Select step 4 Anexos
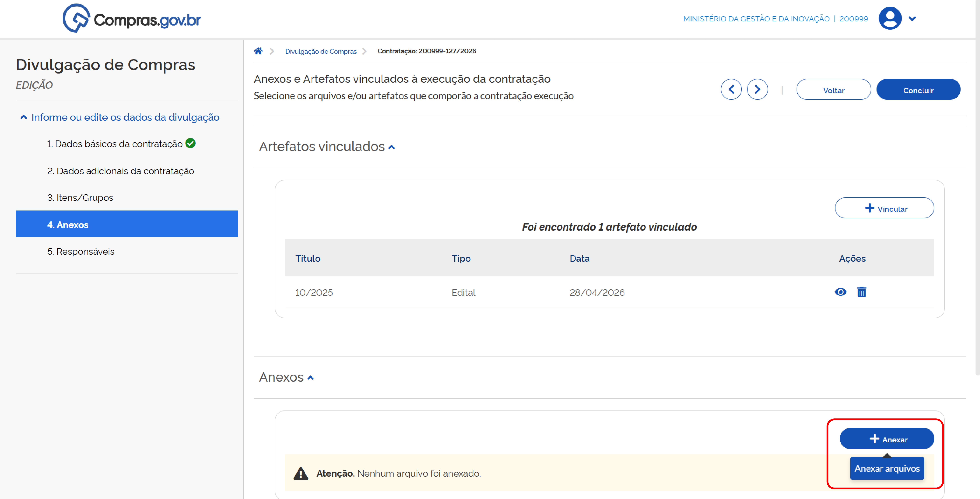 click(x=127, y=224)
